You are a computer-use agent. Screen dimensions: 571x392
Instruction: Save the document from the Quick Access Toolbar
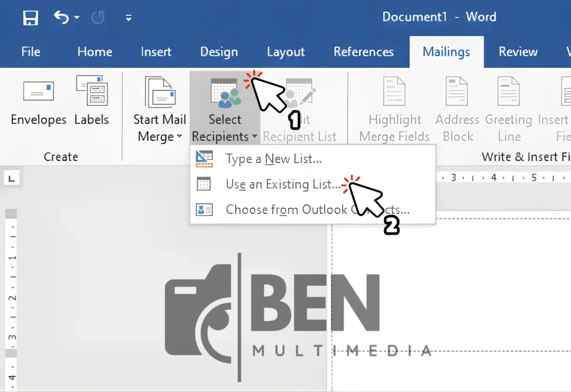[x=31, y=17]
